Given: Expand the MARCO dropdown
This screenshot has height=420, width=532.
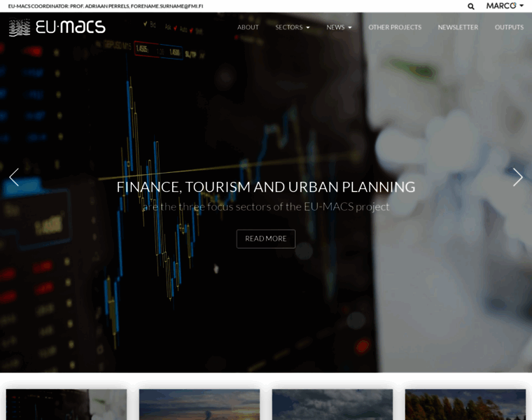Looking at the screenshot, I should point(505,6).
